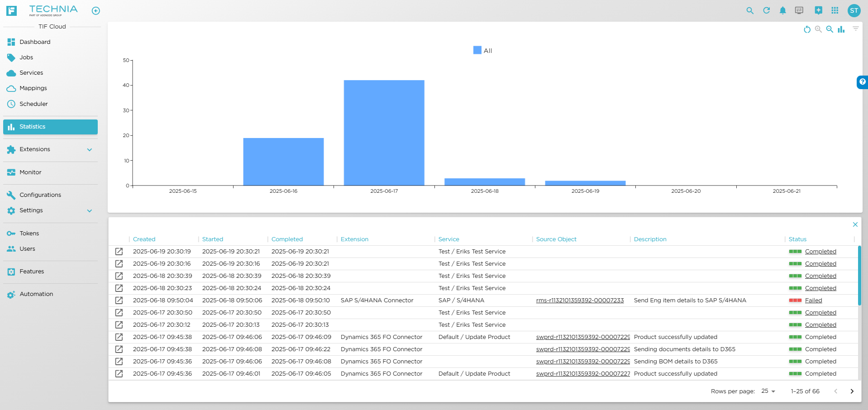Expand the Extensions menu

click(90, 150)
